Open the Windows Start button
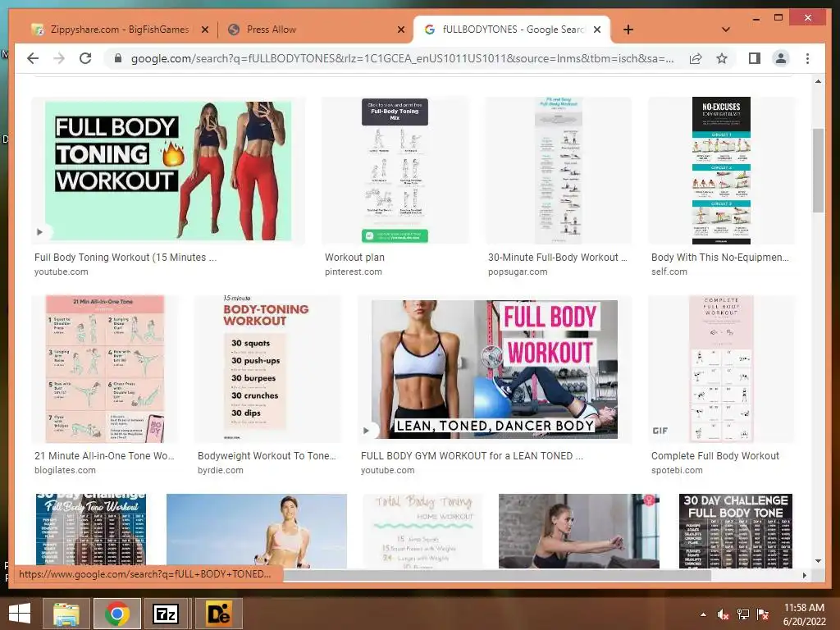This screenshot has height=630, width=840. click(x=20, y=614)
